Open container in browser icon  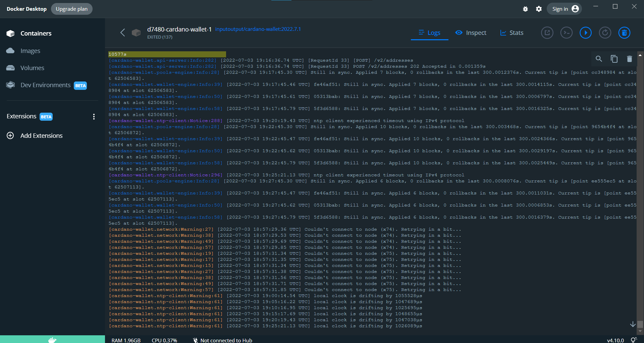coord(547,33)
